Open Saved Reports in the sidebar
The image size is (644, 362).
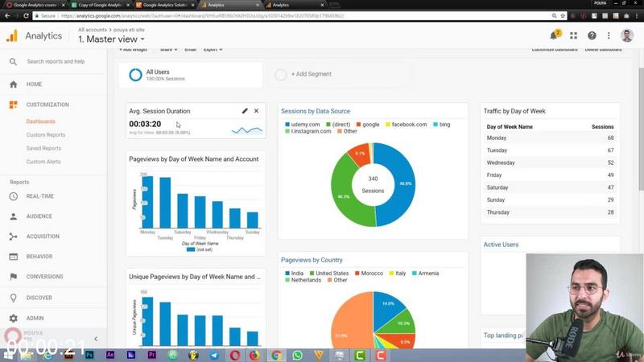(x=43, y=148)
